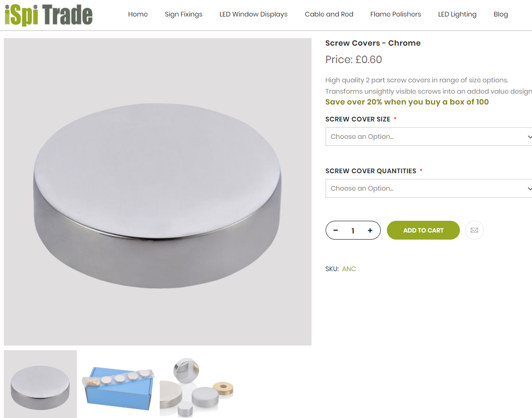Go to LED Lighting section
532x418 pixels.
(x=458, y=14)
